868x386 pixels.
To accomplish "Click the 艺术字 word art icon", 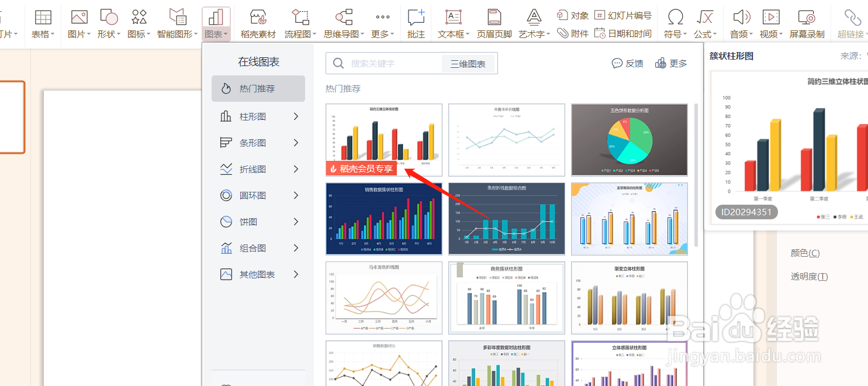I will tap(534, 17).
